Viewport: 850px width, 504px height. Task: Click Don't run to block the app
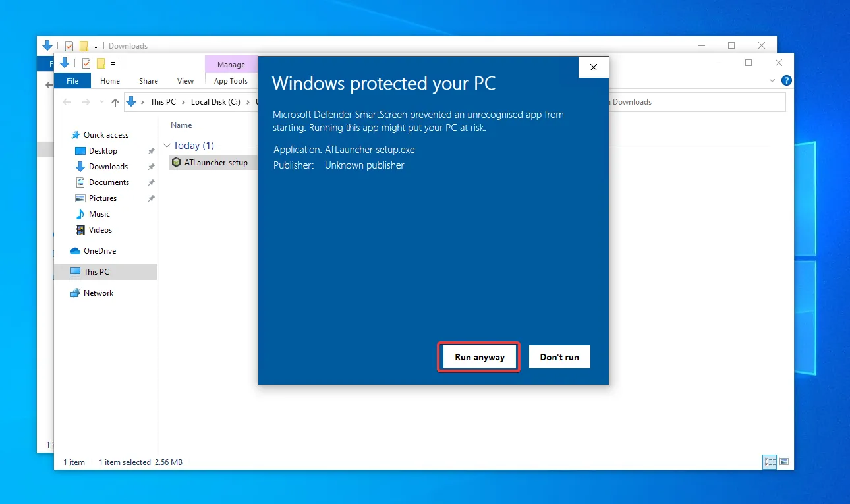pyautogui.click(x=559, y=356)
